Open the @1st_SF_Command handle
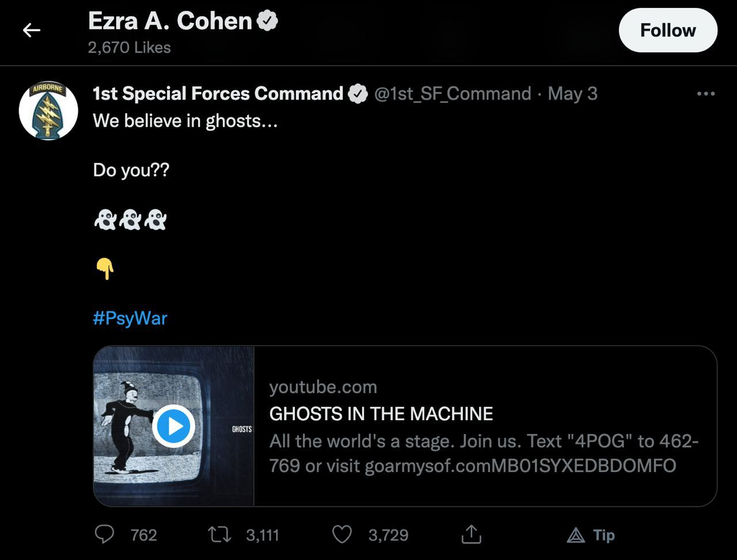This screenshot has width=737, height=560. (453, 94)
